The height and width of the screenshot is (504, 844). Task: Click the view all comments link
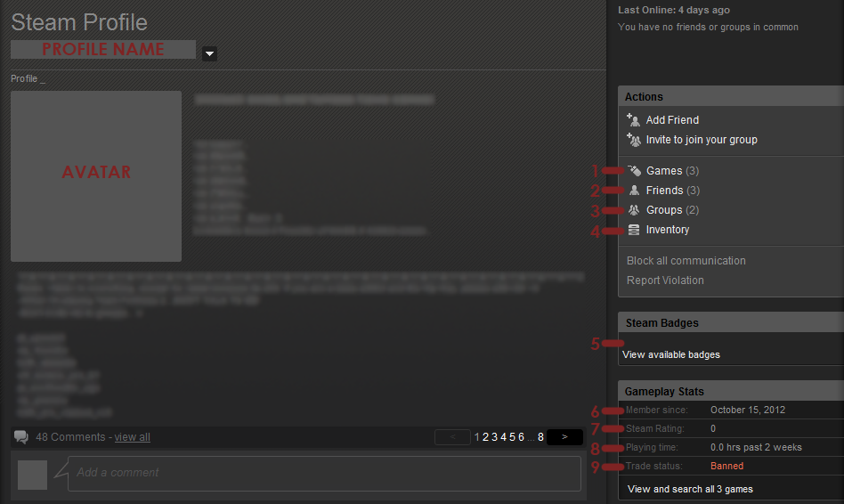pyautogui.click(x=132, y=437)
